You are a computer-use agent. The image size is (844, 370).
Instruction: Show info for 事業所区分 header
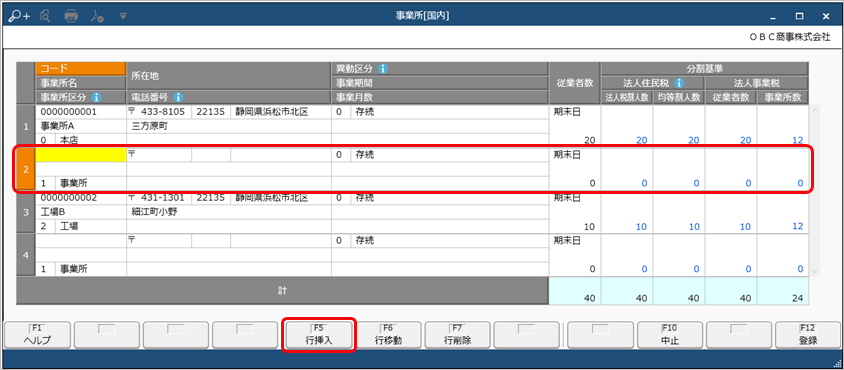(96, 97)
